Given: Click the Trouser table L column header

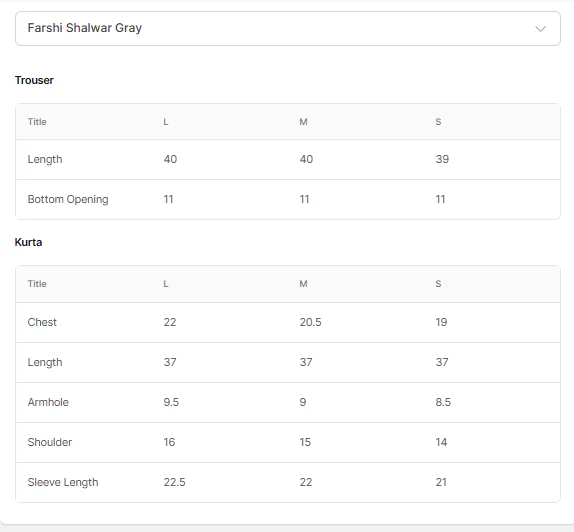Looking at the screenshot, I should (166, 122).
